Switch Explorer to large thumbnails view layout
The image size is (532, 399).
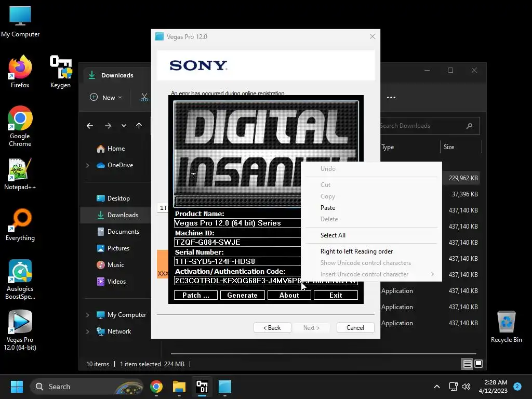click(478, 364)
